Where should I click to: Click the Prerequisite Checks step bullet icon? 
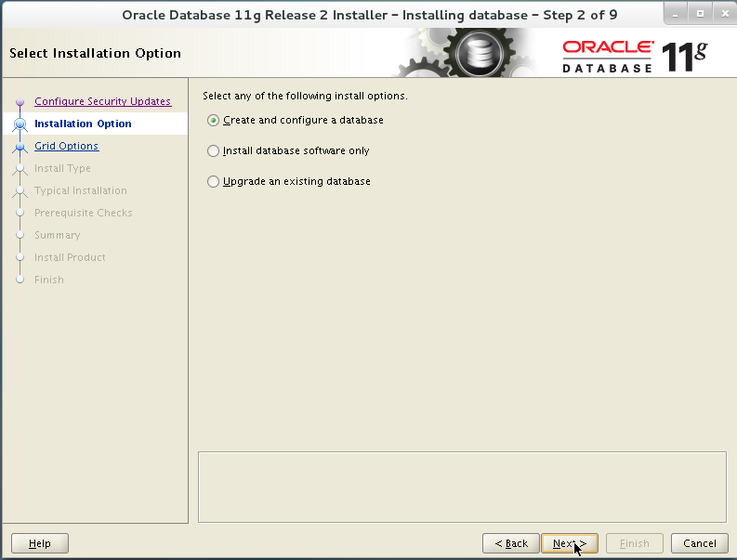pyautogui.click(x=20, y=213)
